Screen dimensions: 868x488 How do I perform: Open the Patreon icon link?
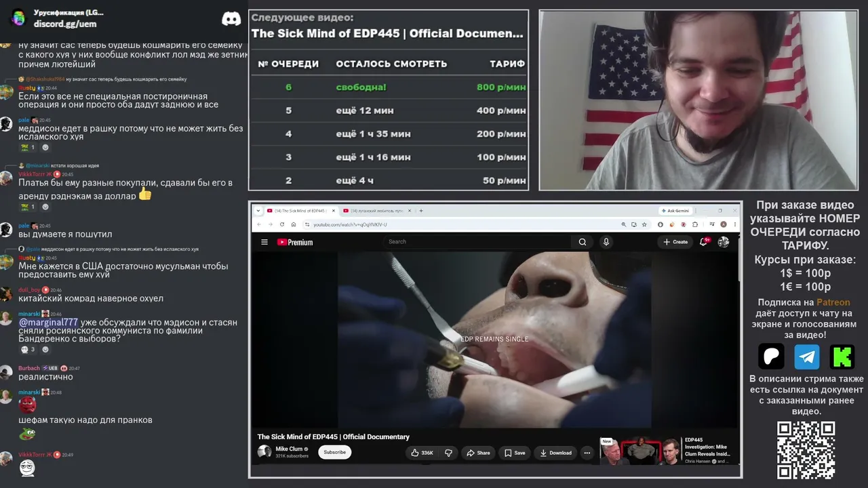tap(771, 357)
